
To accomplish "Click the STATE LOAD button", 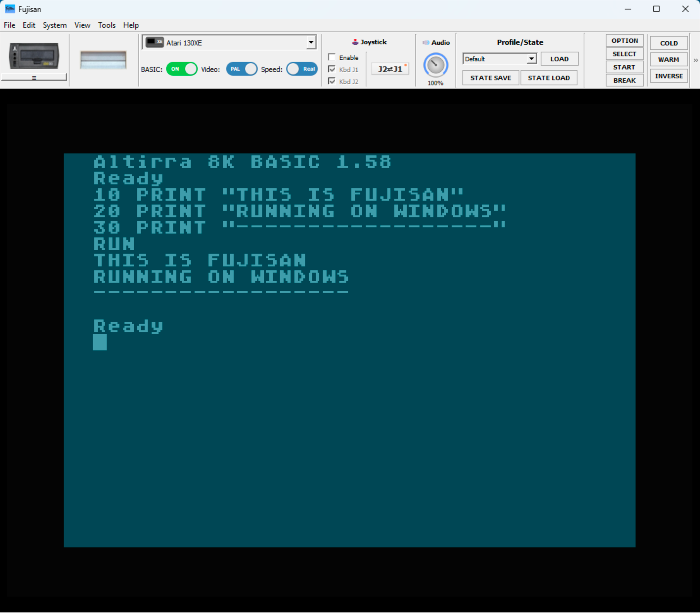I will pyautogui.click(x=549, y=78).
